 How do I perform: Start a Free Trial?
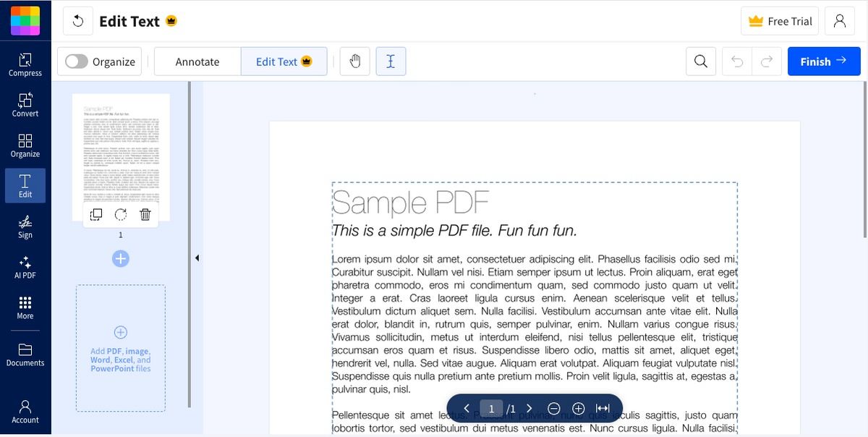pos(779,21)
